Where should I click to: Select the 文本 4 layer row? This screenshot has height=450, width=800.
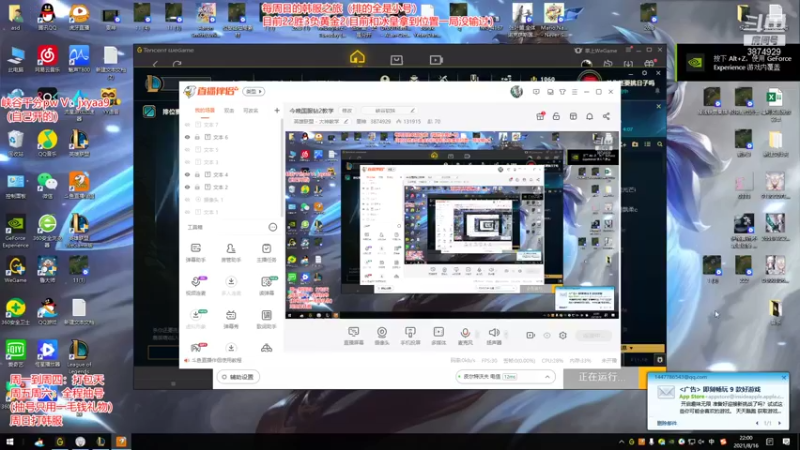tap(231, 174)
